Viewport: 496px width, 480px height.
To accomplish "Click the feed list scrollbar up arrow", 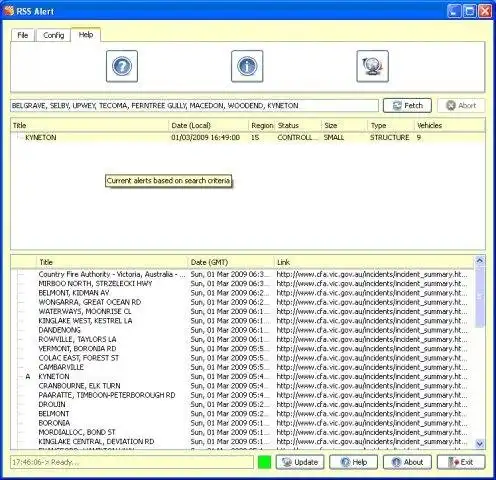I will (x=480, y=261).
